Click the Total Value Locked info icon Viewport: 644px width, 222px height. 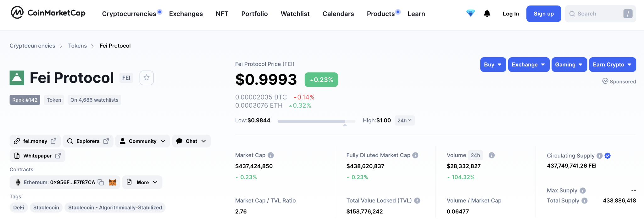[x=417, y=201]
